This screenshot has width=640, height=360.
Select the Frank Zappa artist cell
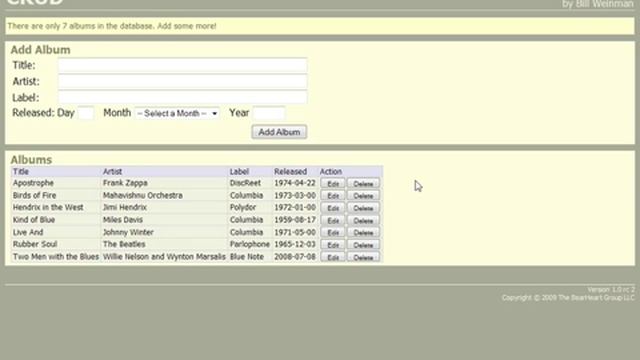[x=125, y=183]
